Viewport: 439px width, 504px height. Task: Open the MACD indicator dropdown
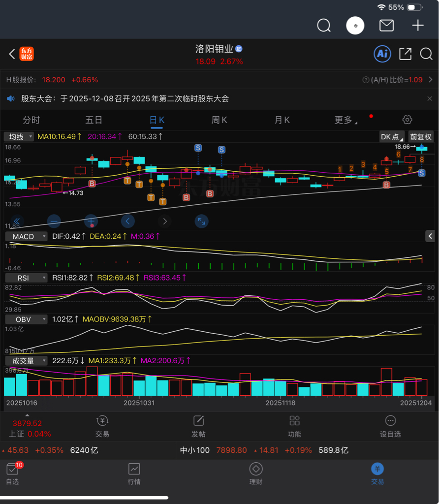pos(27,237)
